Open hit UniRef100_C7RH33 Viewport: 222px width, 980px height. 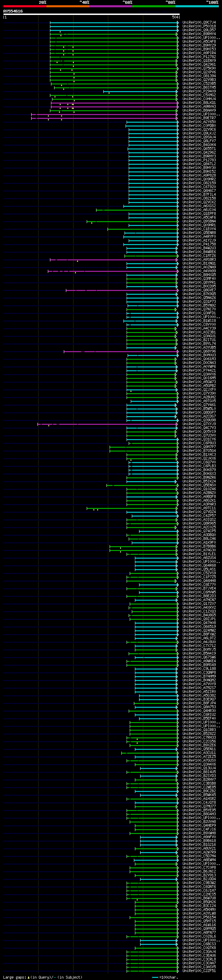point(199,737)
